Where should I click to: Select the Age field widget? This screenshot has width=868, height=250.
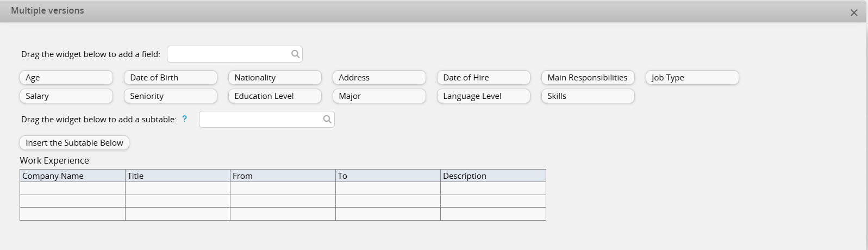[x=66, y=78]
